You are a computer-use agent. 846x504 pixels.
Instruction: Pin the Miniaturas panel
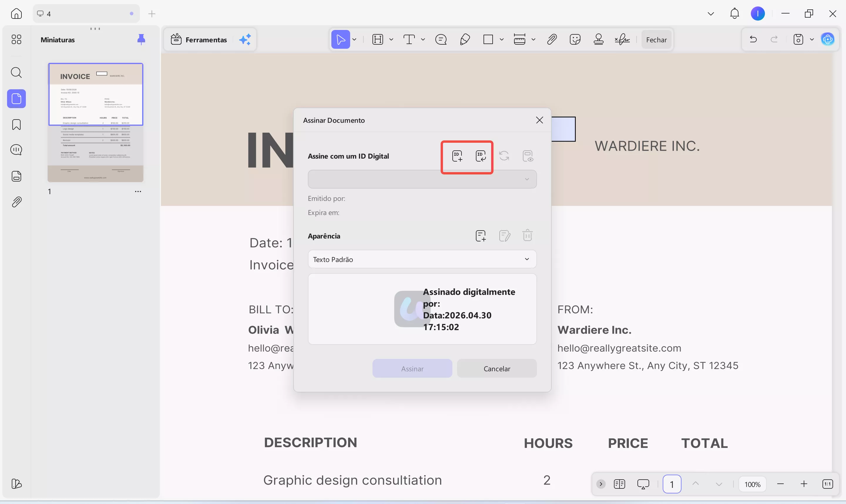[x=141, y=39]
